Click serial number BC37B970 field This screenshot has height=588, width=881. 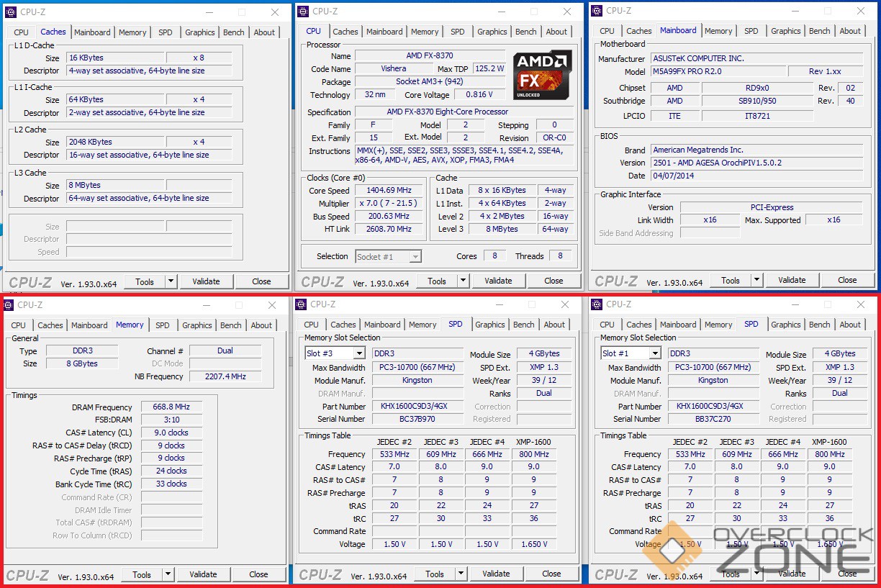(x=417, y=419)
